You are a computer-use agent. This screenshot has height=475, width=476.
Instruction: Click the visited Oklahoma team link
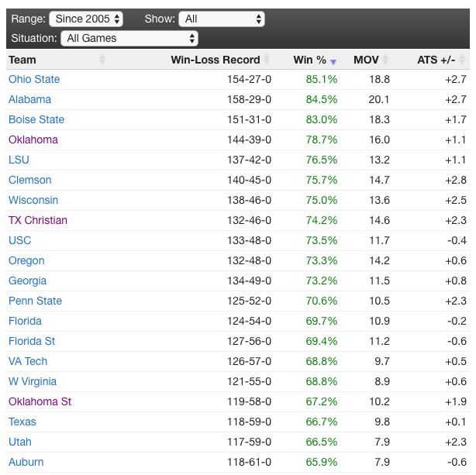click(x=33, y=139)
